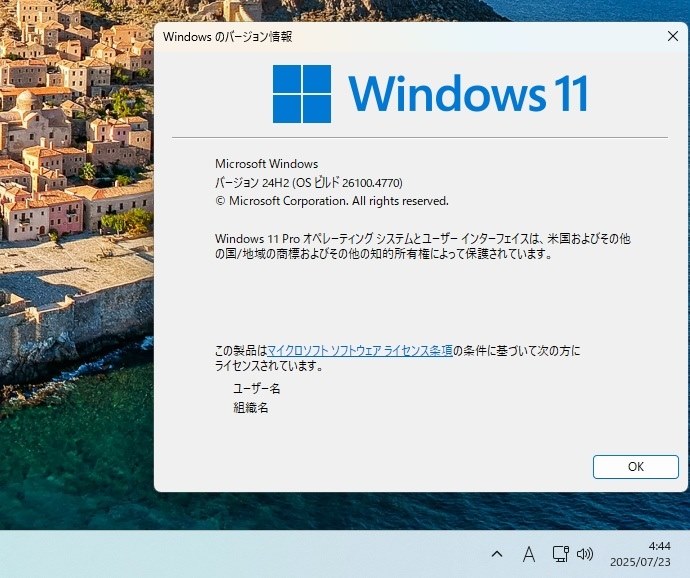Click the Windows 11 four-square logo
Image resolution: width=690 pixels, height=578 pixels.
(x=302, y=94)
